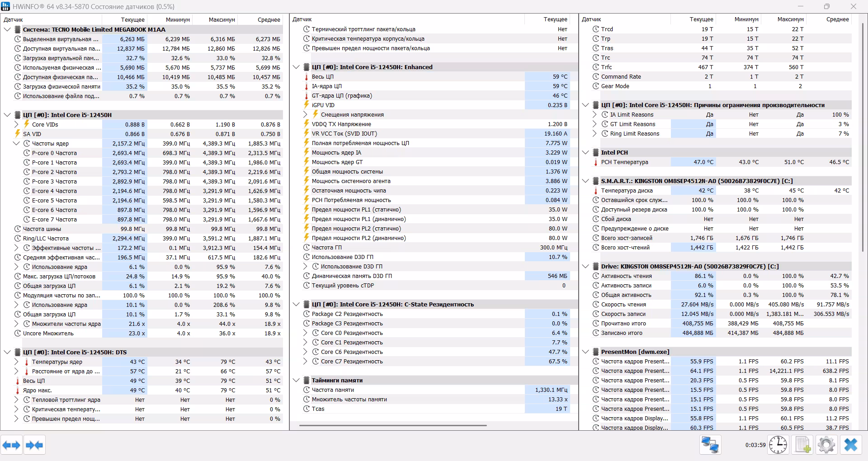
Task: Expand the Тепловой троттлинг ядра row
Action: point(16,400)
